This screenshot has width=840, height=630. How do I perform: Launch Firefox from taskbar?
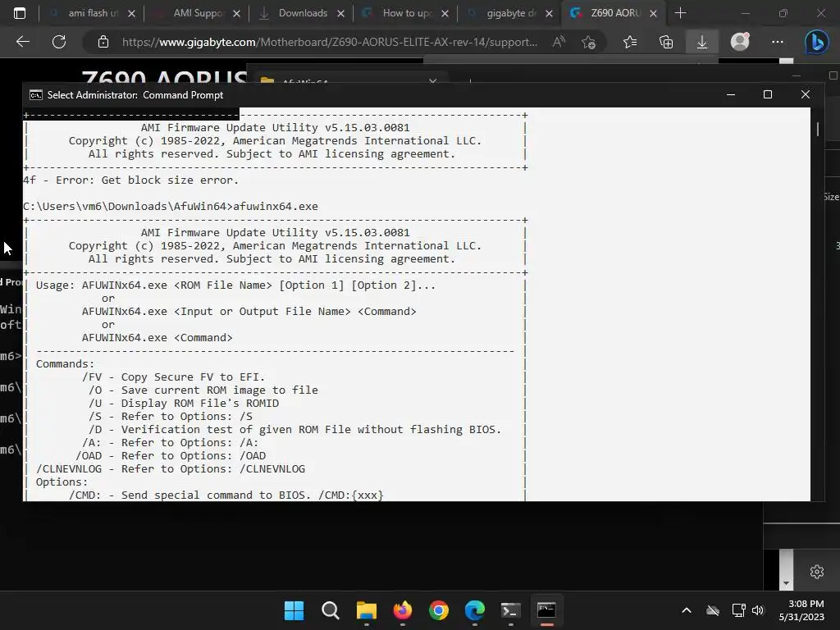pos(402,610)
